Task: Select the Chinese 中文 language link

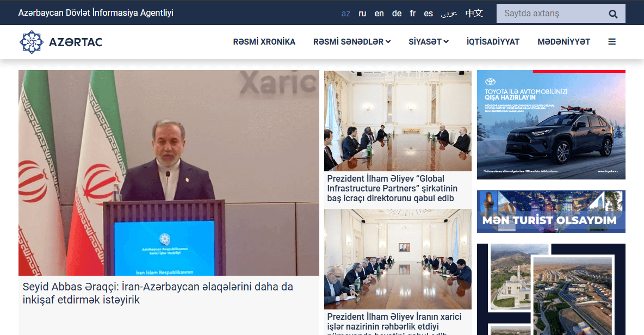Action: [x=474, y=13]
